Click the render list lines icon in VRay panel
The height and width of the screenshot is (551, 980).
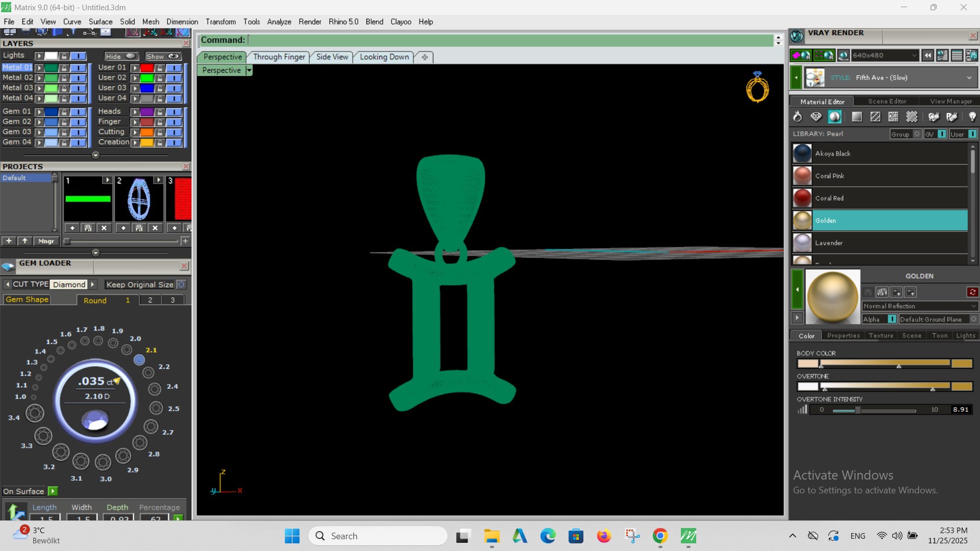point(957,55)
